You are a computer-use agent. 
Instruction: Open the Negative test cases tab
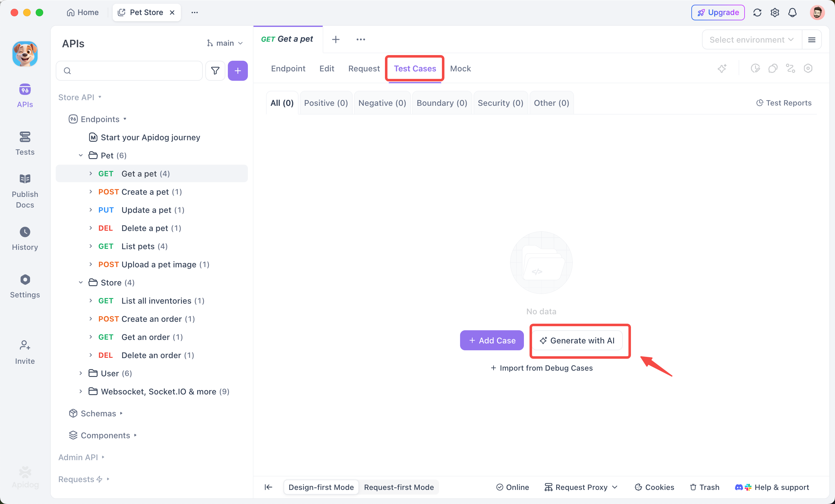(x=382, y=103)
